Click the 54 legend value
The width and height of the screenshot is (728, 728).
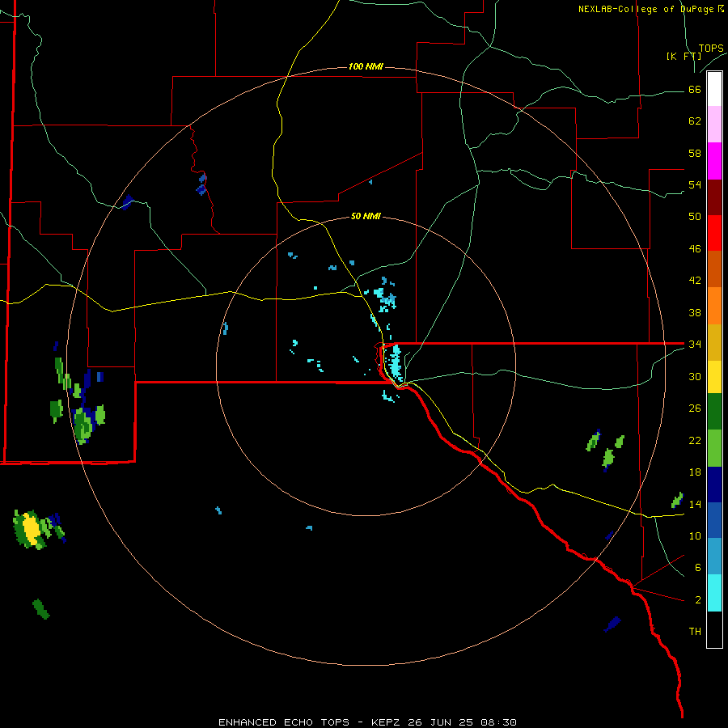coord(695,184)
